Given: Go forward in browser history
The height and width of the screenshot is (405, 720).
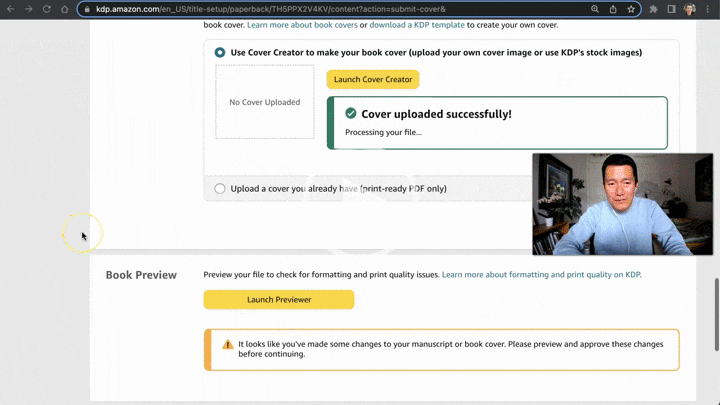Looking at the screenshot, I should (x=28, y=9).
